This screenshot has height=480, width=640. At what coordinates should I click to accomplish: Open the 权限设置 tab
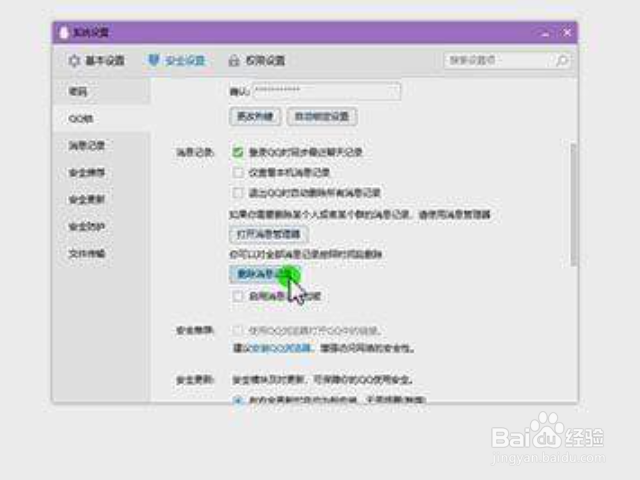coord(257,61)
